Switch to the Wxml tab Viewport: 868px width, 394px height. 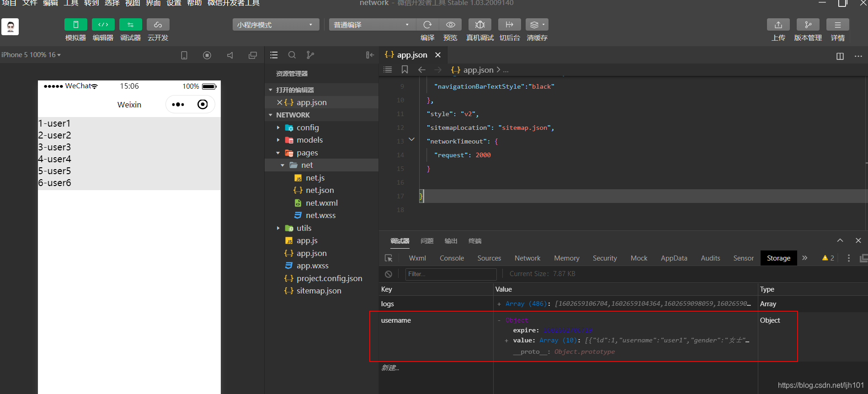tap(417, 258)
